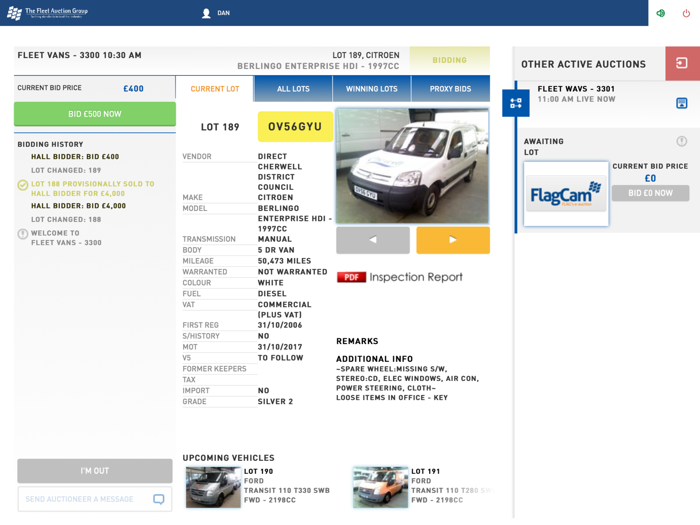Click the check icon by Lot 188 sold

[23, 185]
